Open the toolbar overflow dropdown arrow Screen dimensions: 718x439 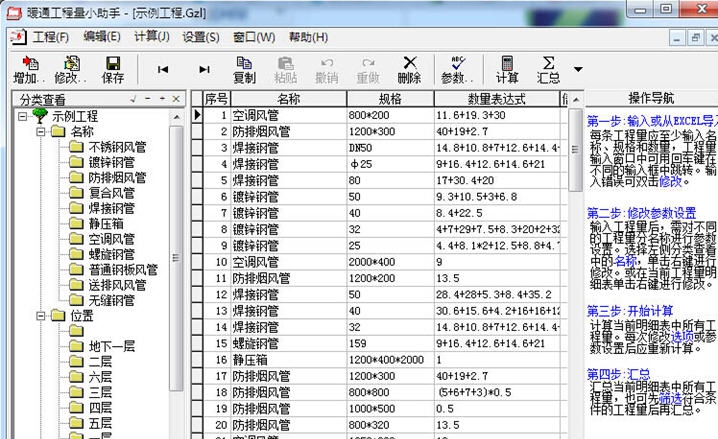coord(578,70)
